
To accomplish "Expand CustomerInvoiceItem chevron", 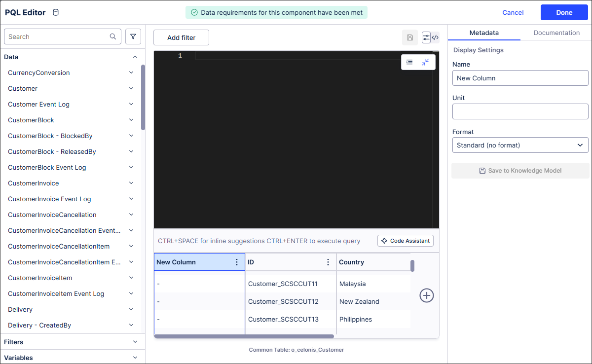I will point(131,278).
